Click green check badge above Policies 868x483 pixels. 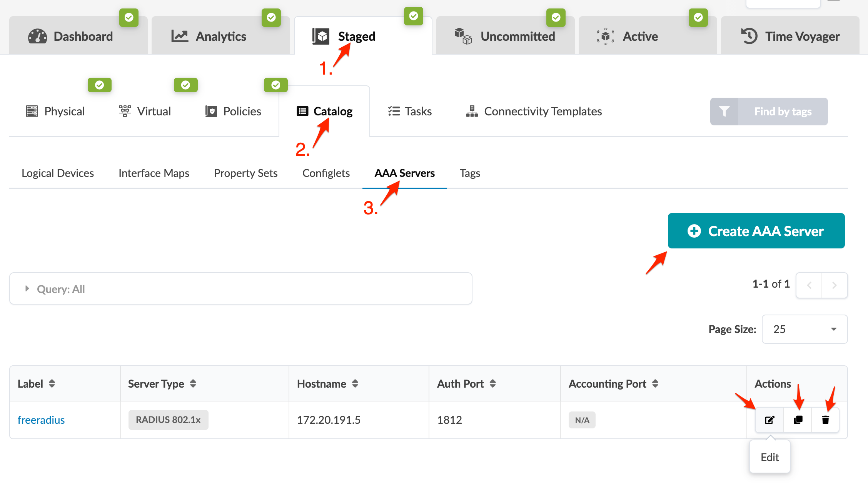[276, 85]
